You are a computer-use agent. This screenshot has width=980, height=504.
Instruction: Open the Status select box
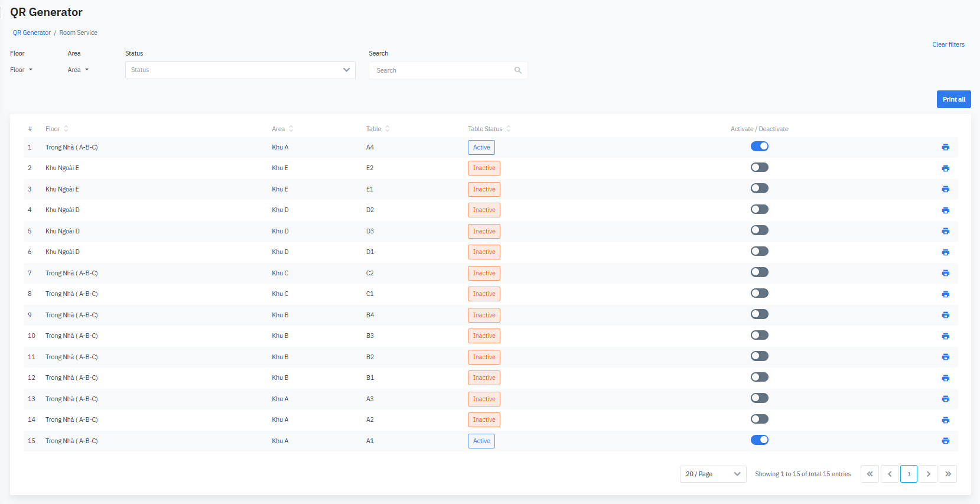click(x=240, y=70)
